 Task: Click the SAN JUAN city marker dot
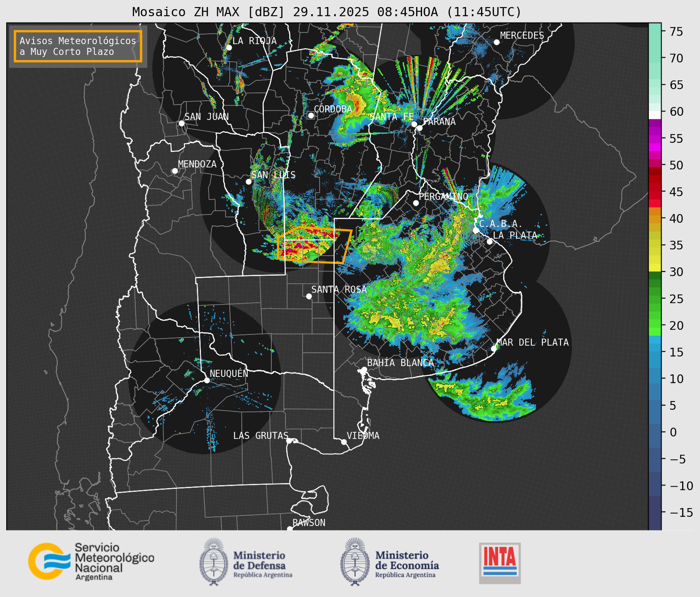pyautogui.click(x=181, y=123)
